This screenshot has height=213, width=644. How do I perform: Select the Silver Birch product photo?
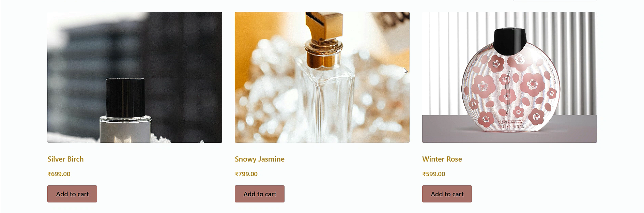pos(135,77)
